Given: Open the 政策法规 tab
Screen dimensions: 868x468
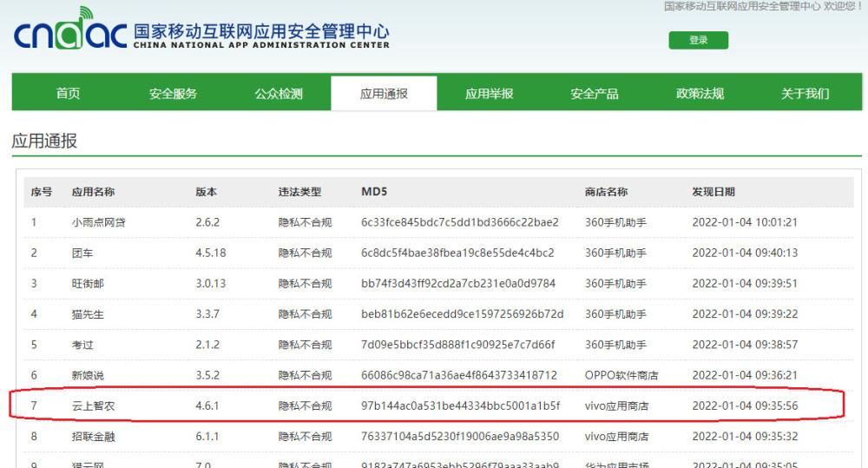Looking at the screenshot, I should [700, 93].
